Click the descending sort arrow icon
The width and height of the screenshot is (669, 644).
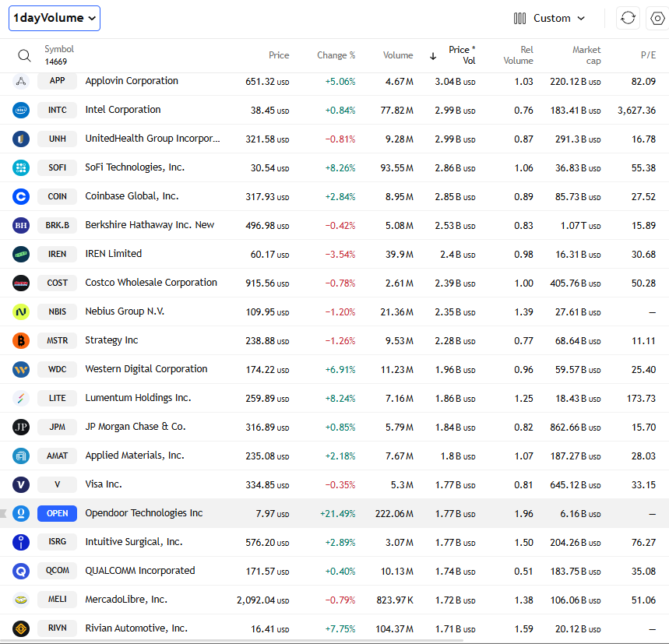(433, 56)
